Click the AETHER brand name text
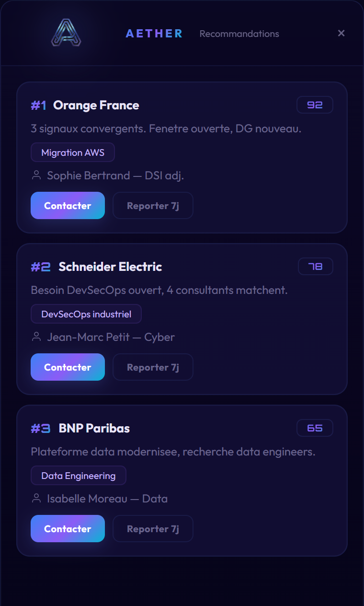364x606 pixels. tap(154, 34)
